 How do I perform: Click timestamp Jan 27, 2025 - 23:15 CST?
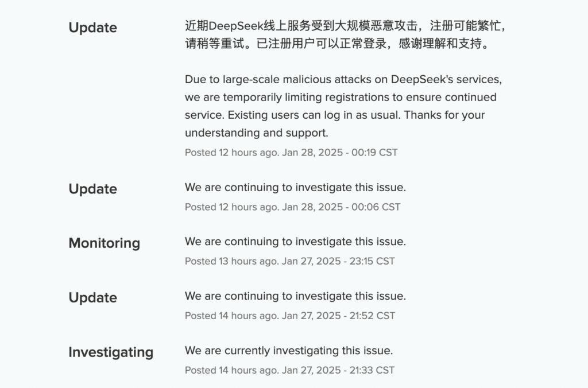[338, 261]
